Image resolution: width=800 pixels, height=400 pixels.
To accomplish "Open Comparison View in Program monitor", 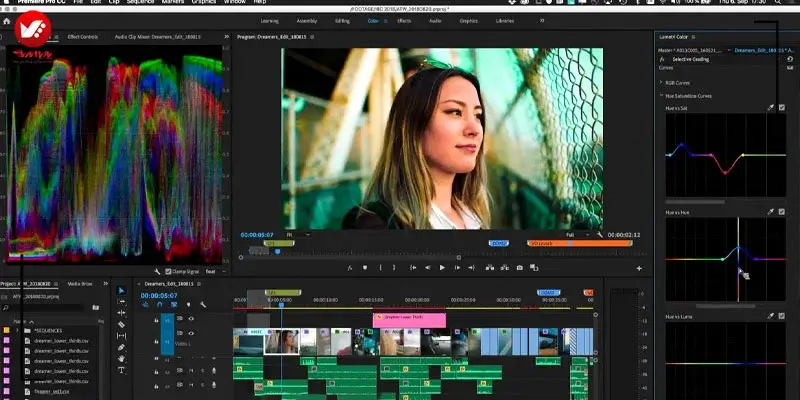I will point(534,267).
